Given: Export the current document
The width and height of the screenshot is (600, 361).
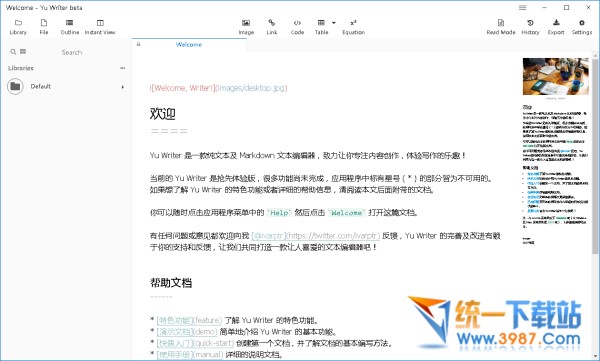Looking at the screenshot, I should (556, 23).
